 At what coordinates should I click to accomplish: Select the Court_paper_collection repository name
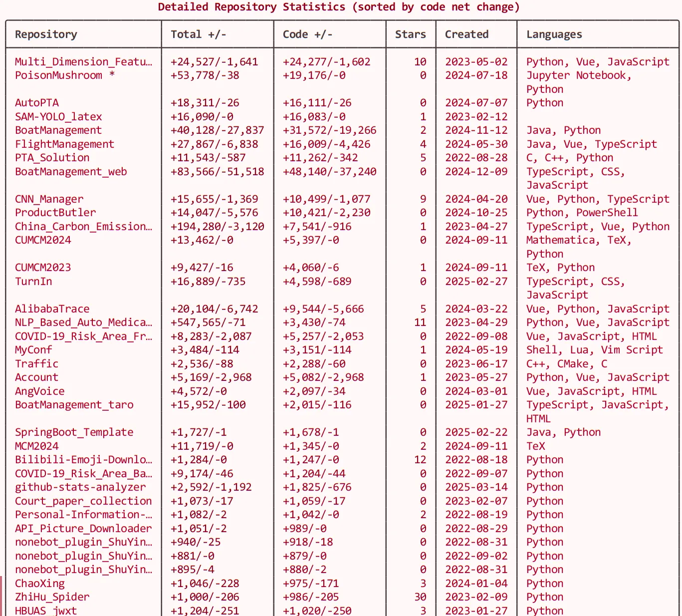pyautogui.click(x=83, y=501)
